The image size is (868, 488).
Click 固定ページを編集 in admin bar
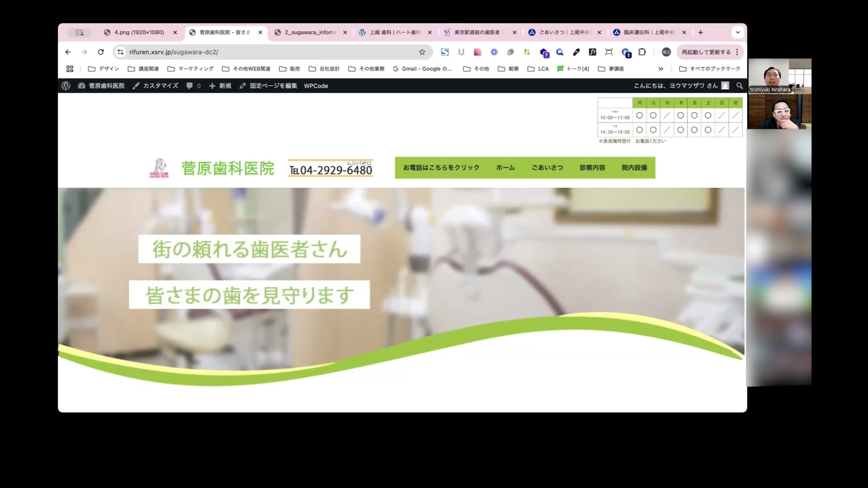point(268,85)
